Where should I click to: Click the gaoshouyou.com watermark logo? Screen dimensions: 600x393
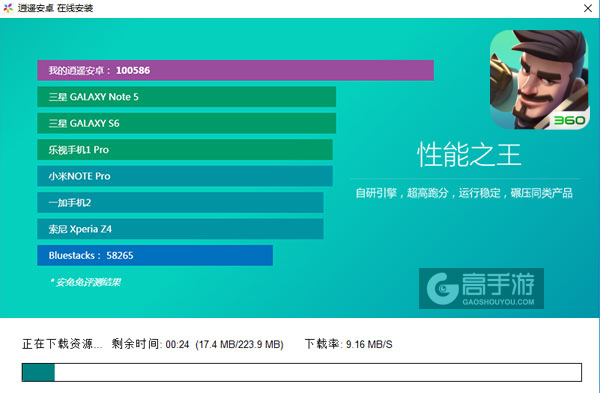(x=481, y=288)
